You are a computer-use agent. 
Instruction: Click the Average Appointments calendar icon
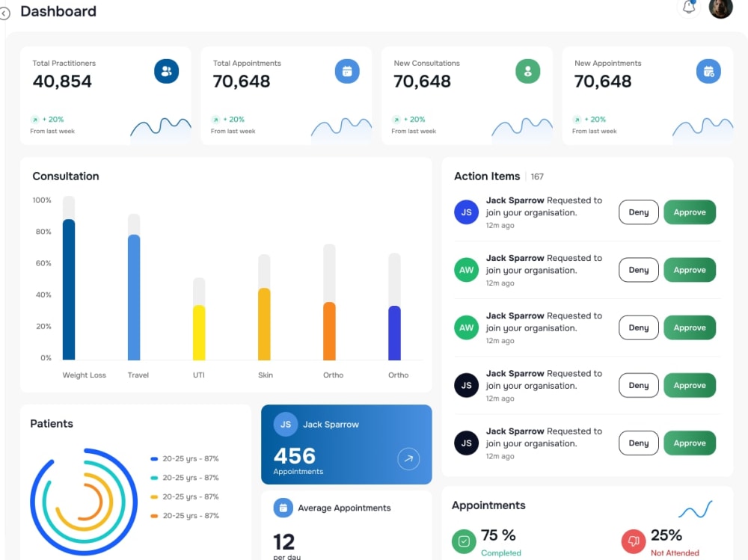[283, 508]
